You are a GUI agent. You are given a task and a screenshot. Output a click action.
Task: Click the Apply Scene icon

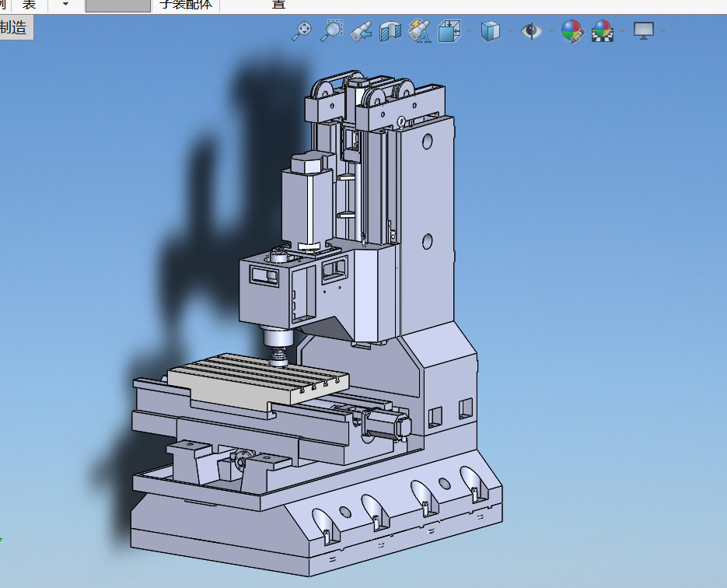[x=603, y=32]
